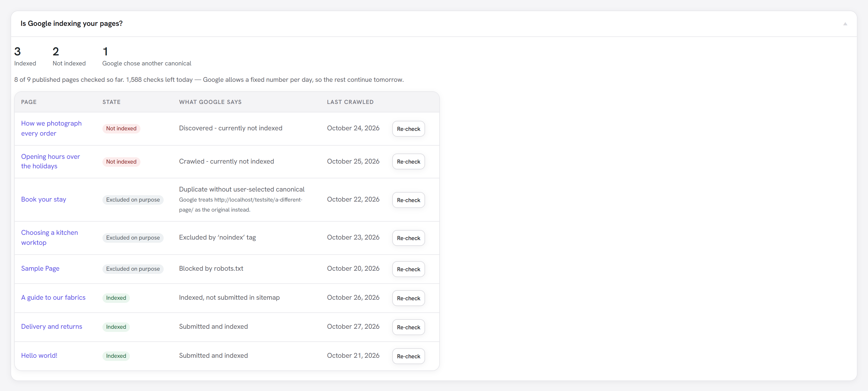Screen dimensions: 868x391
Task: Select the '3 Indexed' summary count
Action: click(x=25, y=56)
